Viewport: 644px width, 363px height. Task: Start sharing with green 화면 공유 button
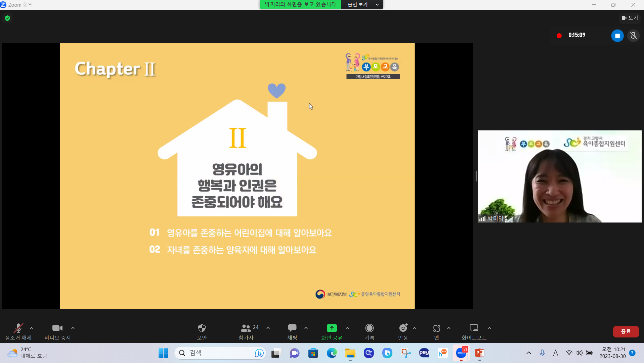point(332,332)
